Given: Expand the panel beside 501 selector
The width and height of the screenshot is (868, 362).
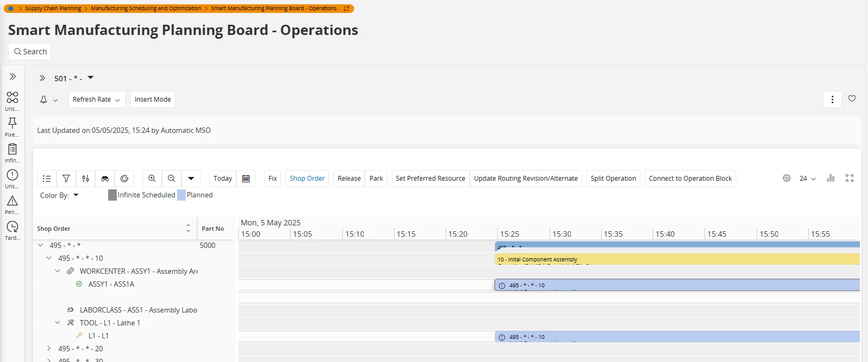Looking at the screenshot, I should tap(43, 78).
